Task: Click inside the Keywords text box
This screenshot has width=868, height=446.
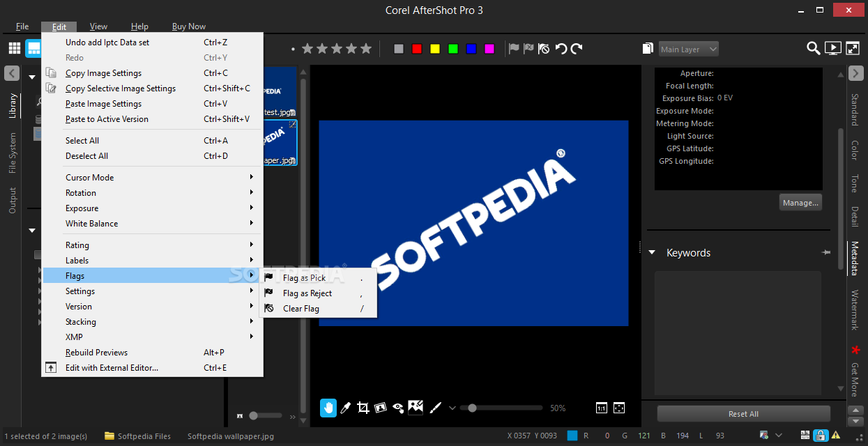Action: [738, 333]
